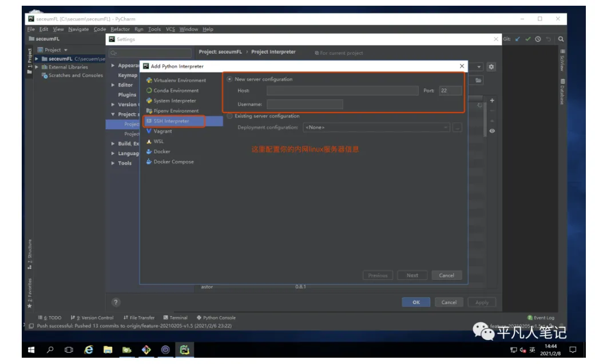Open File menu
Screen dimensions: 595x364
[31, 29]
